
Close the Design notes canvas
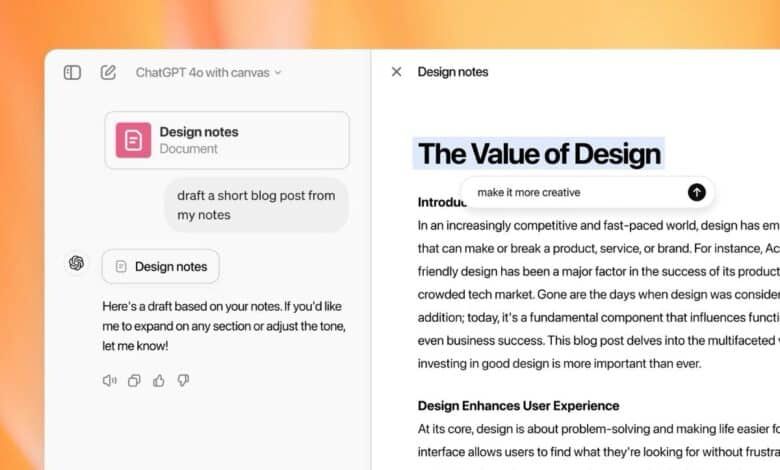tap(396, 72)
